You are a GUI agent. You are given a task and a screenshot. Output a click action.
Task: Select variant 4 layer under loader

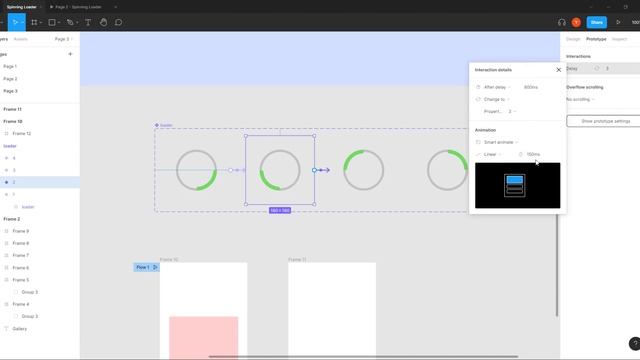[x=14, y=158]
